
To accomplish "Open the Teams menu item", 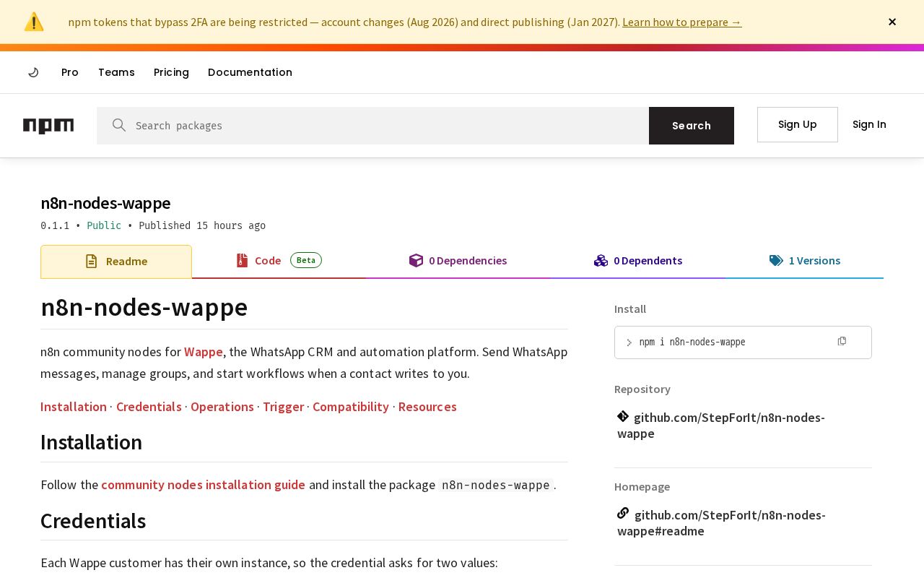I will tap(116, 72).
